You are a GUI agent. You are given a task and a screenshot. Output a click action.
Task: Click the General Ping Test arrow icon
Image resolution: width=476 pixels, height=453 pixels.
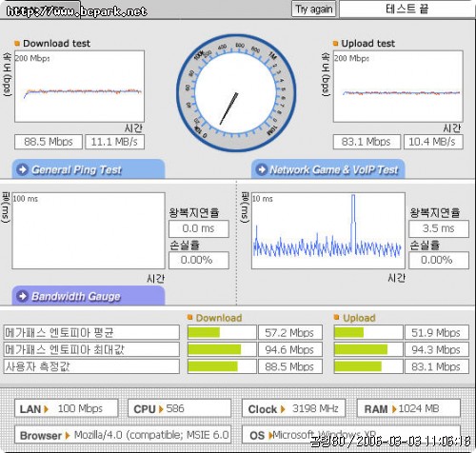point(23,169)
